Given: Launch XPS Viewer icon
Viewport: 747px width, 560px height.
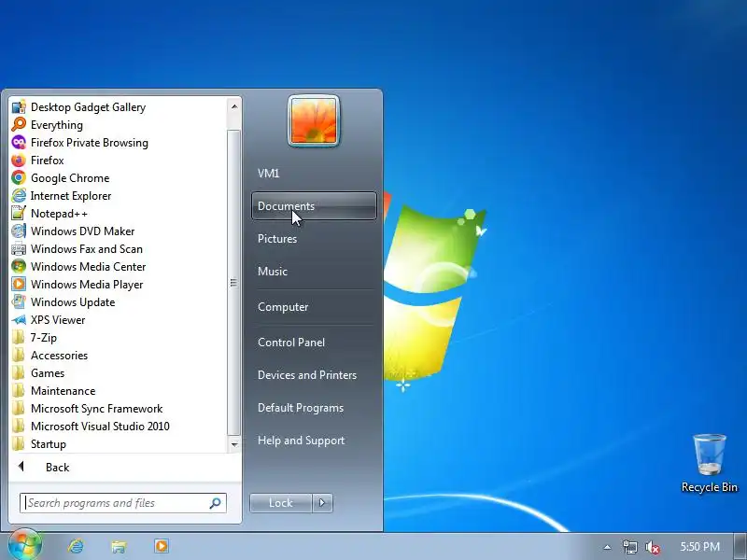Looking at the screenshot, I should pos(19,320).
